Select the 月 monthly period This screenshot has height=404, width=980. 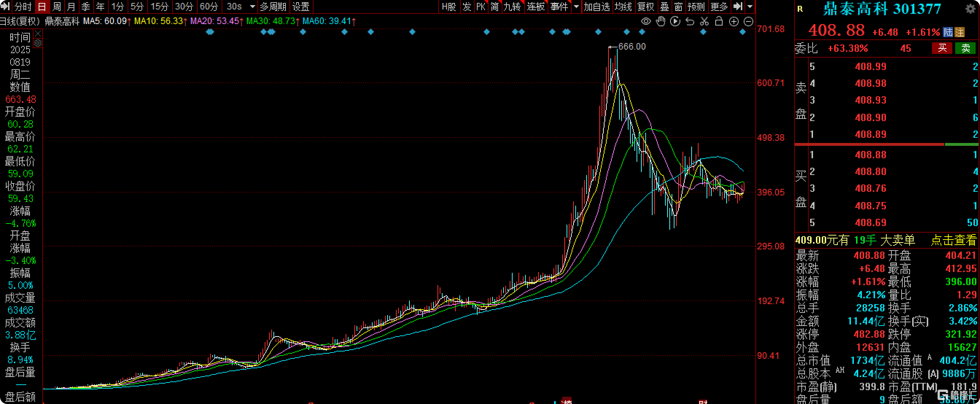coord(71,7)
